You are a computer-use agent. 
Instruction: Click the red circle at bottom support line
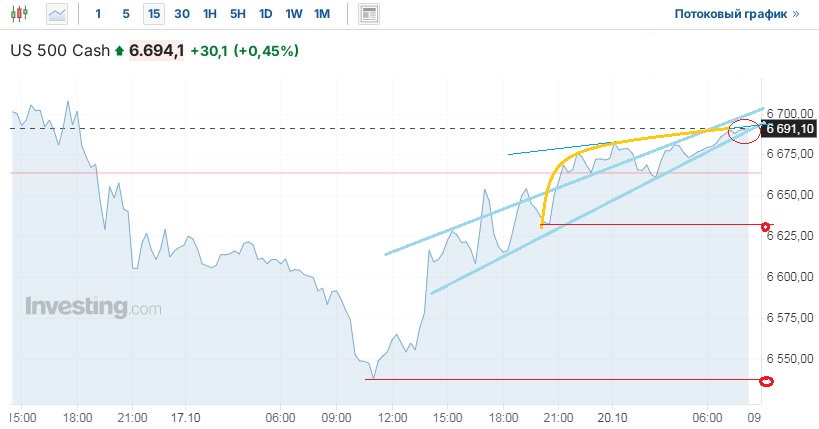(767, 380)
